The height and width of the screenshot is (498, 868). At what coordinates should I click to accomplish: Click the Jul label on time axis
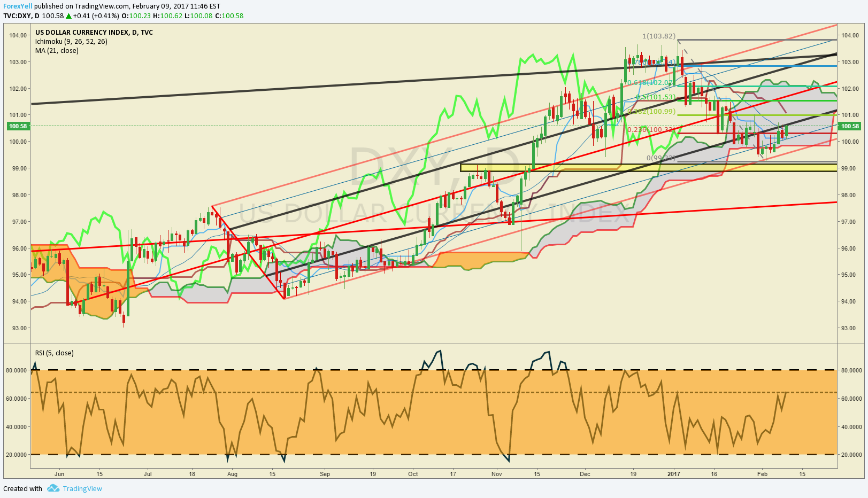pos(148,473)
